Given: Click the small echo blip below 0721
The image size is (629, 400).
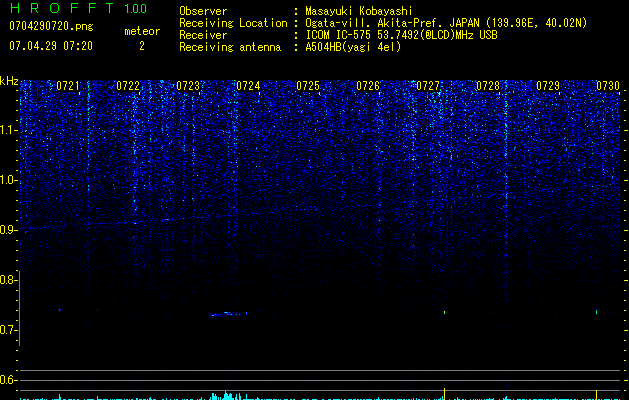Looking at the screenshot, I should (x=60, y=309).
